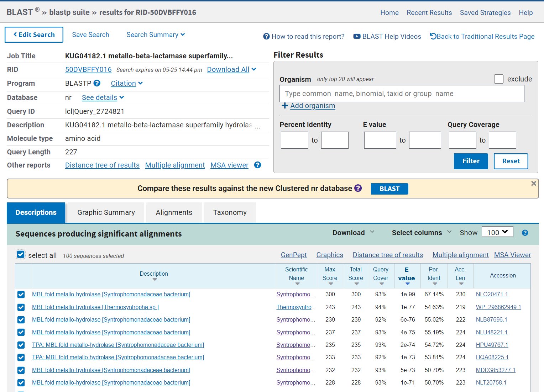
Task: Open Distance tree of results under Other reports
Action: [102, 165]
